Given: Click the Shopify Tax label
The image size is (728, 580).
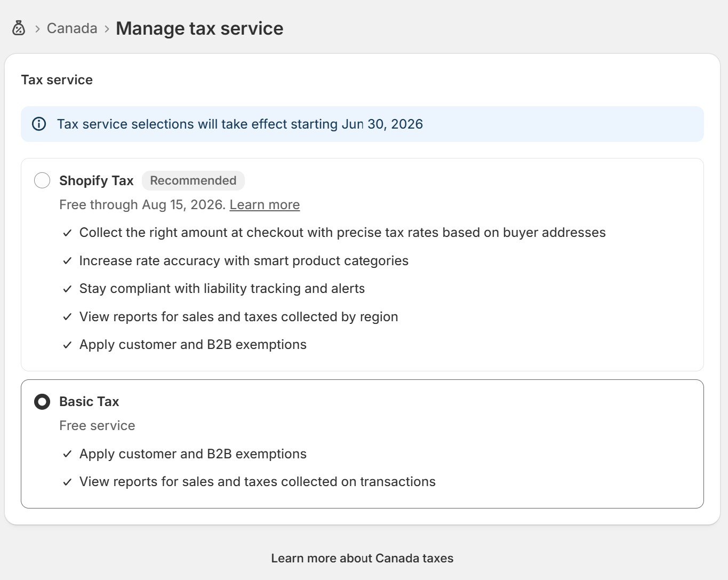Looking at the screenshot, I should tap(96, 180).
